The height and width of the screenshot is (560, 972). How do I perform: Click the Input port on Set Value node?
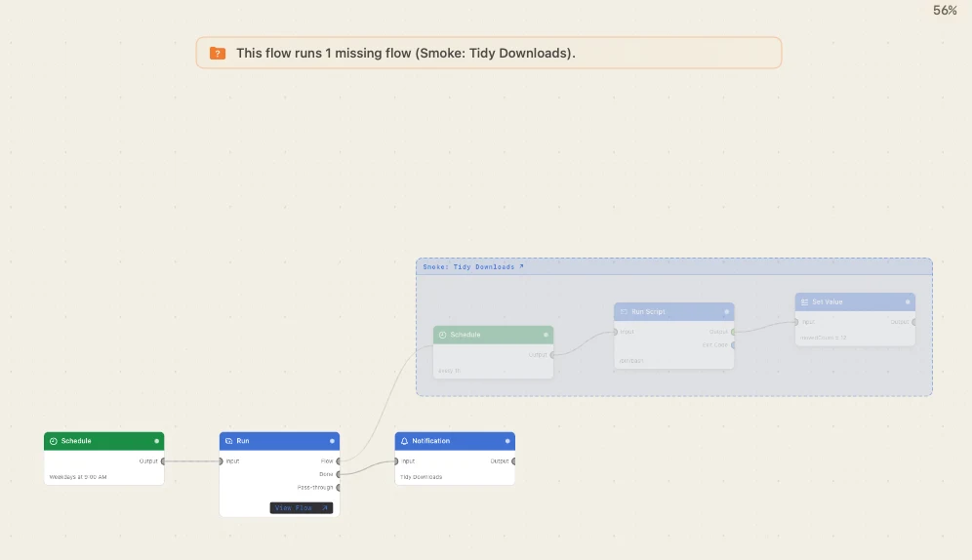coord(796,322)
